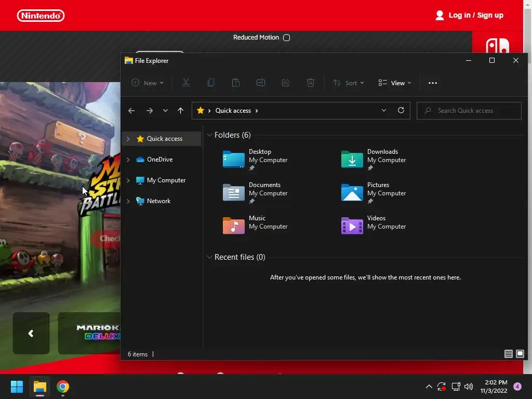Image resolution: width=532 pixels, height=399 pixels.
Task: Open the Sort dropdown menu
Action: click(x=349, y=83)
